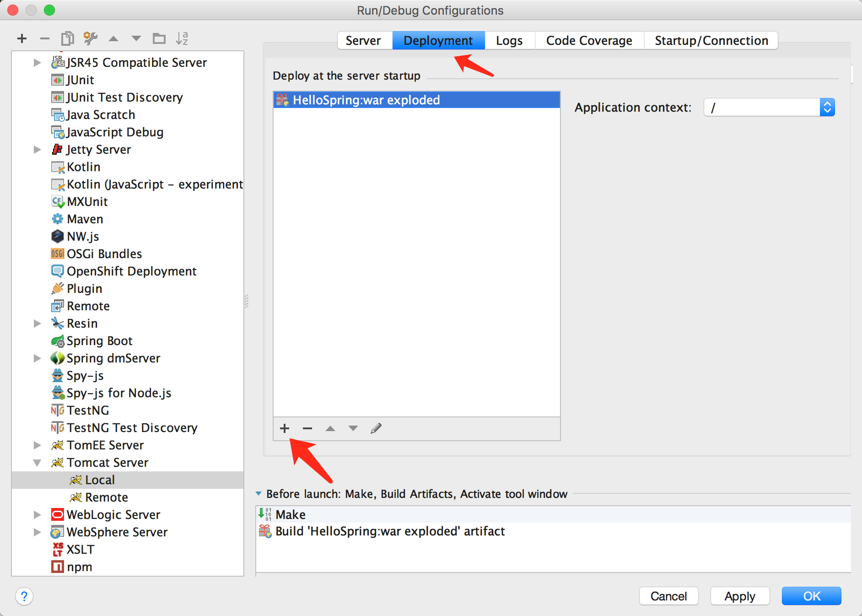
Task: Click MXUnit icon in list
Action: (x=58, y=201)
